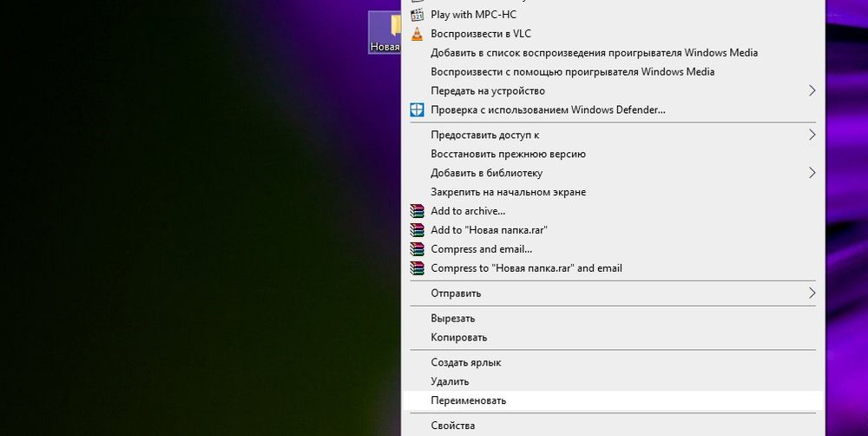Click WinRAR icon beside 'Add to archive...'

pos(417,211)
